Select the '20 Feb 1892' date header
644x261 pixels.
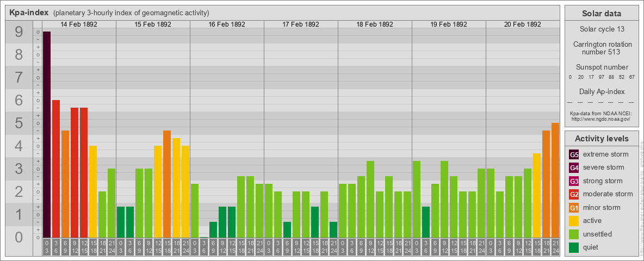[x=522, y=24]
